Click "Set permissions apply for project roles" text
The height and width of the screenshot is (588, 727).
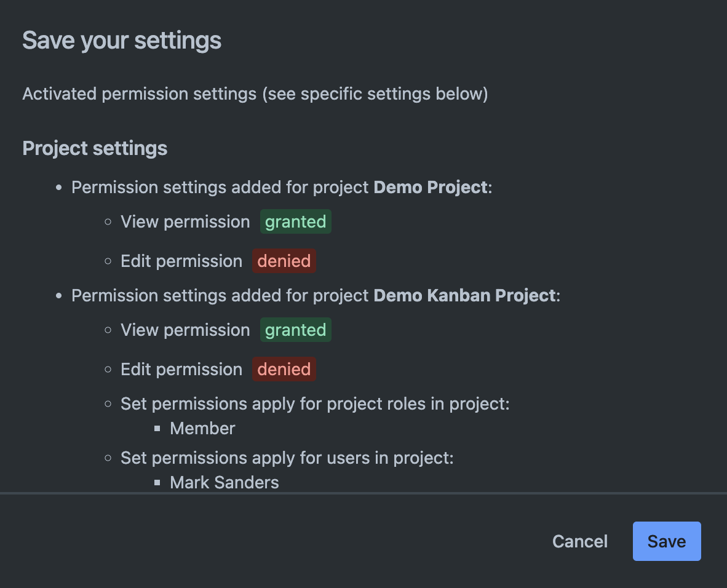[314, 404]
